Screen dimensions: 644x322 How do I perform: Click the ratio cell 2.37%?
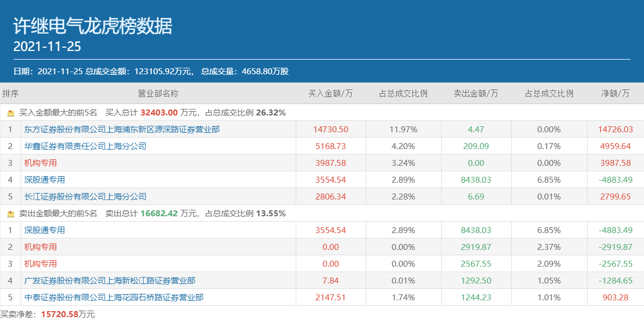[549, 247]
